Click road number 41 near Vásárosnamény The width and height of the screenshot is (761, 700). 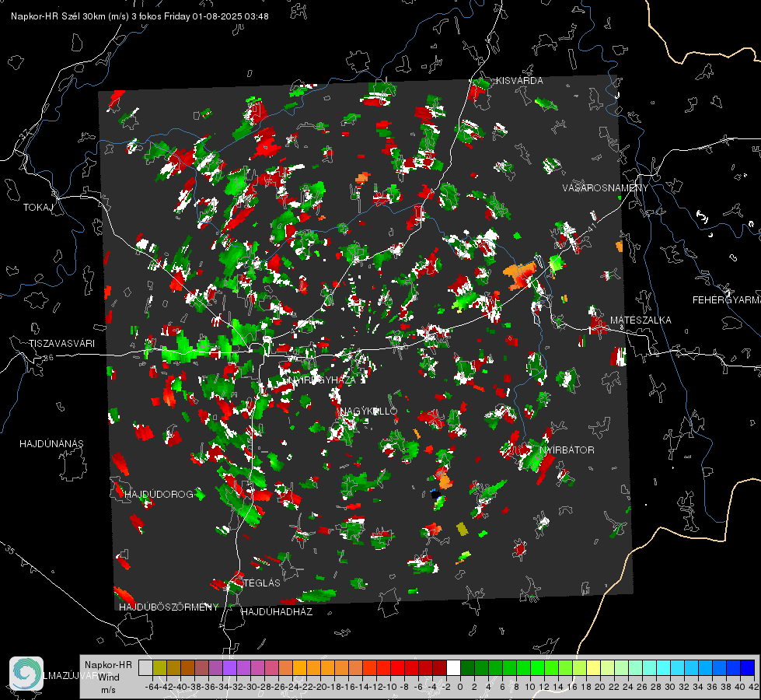[592, 227]
